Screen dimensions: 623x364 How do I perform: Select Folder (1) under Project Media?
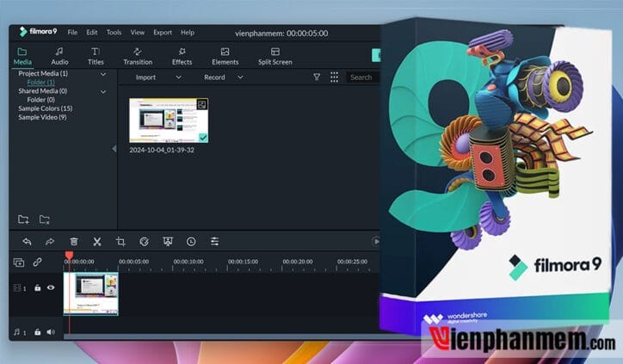pyautogui.click(x=40, y=83)
